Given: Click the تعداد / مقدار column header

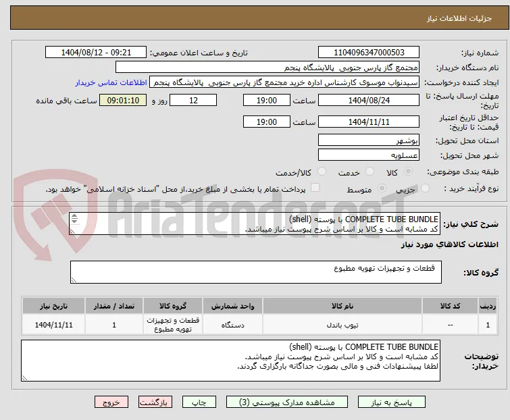Looking at the screenshot, I should 114,306.
